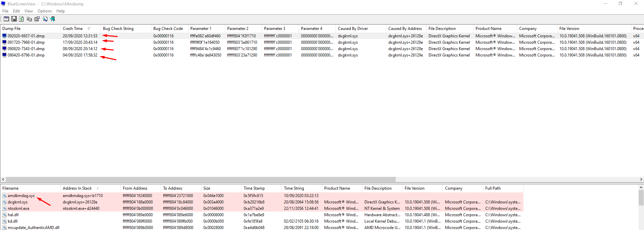The image size is (644, 230).
Task: Open the Edit menu
Action: pyautogui.click(x=16, y=11)
